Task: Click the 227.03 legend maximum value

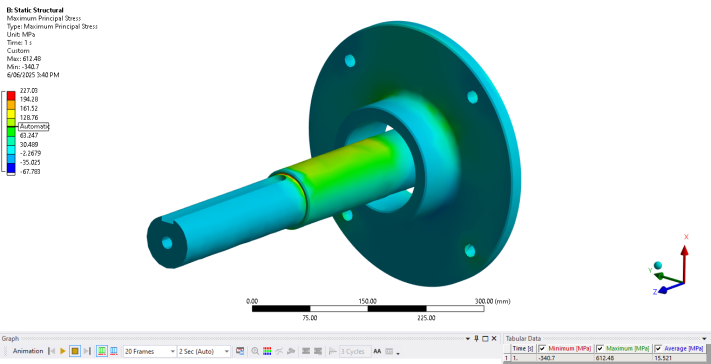Action: point(29,91)
